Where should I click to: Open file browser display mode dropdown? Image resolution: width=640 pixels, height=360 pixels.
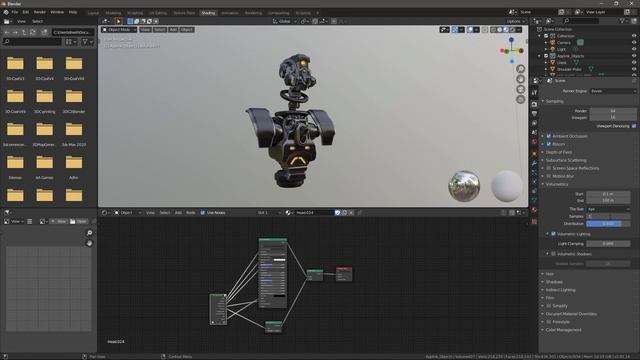point(71,42)
